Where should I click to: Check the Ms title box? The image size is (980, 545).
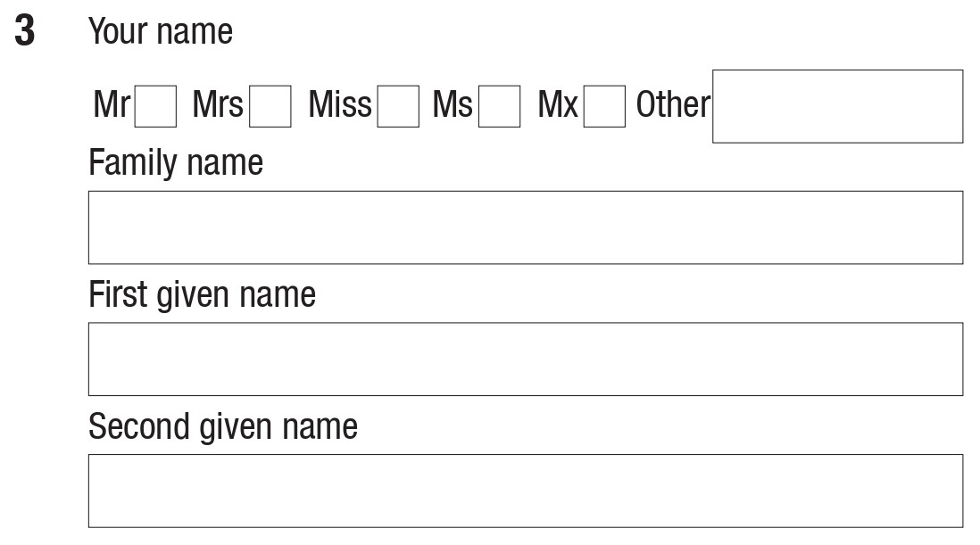pyautogui.click(x=499, y=106)
